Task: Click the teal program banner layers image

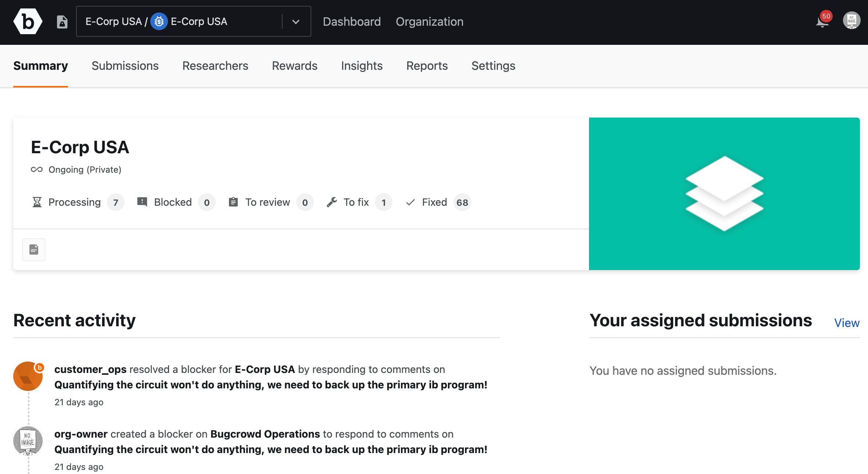Action: tap(724, 194)
